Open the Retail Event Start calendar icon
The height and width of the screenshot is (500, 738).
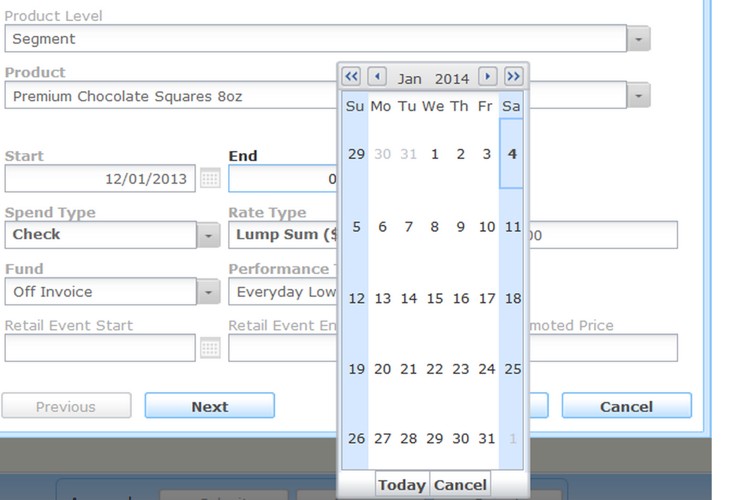pyautogui.click(x=210, y=348)
